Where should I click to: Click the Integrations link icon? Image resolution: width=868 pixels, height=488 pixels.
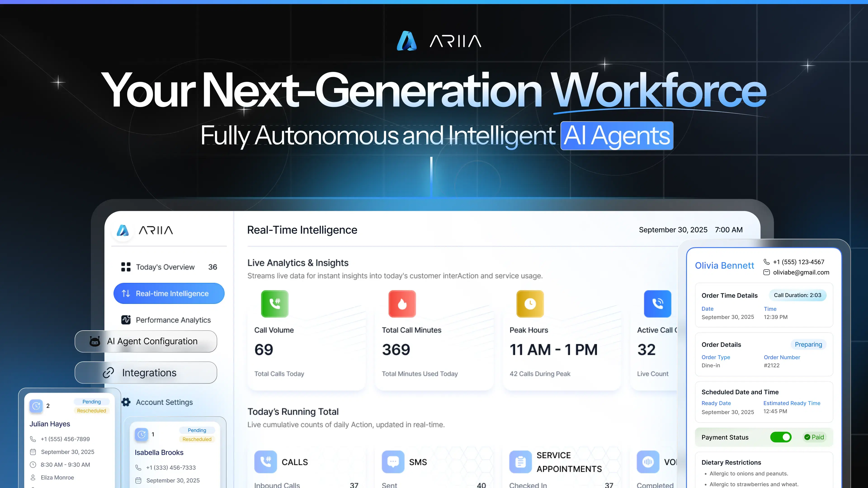[x=108, y=373]
